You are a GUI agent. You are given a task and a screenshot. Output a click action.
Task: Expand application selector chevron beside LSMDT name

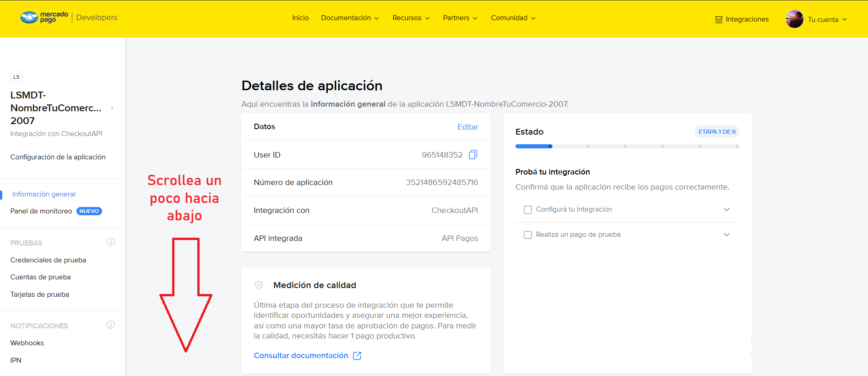tap(112, 108)
